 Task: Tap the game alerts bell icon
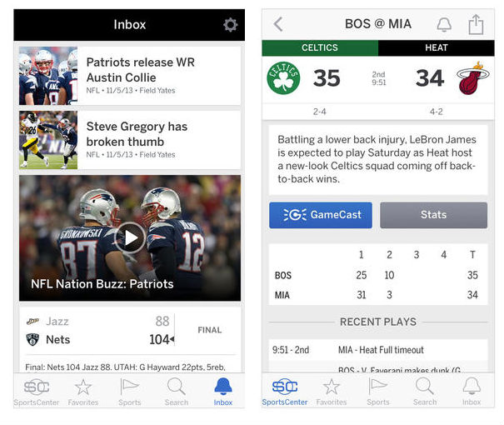pyautogui.click(x=444, y=24)
